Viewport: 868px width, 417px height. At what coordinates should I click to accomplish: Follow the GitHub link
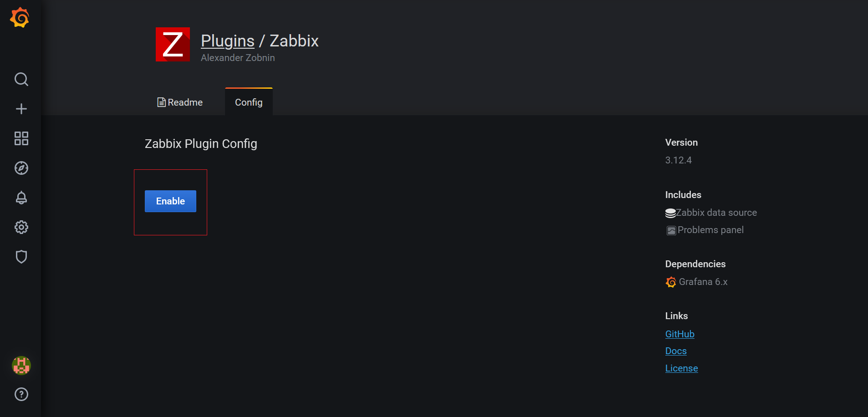click(x=679, y=334)
